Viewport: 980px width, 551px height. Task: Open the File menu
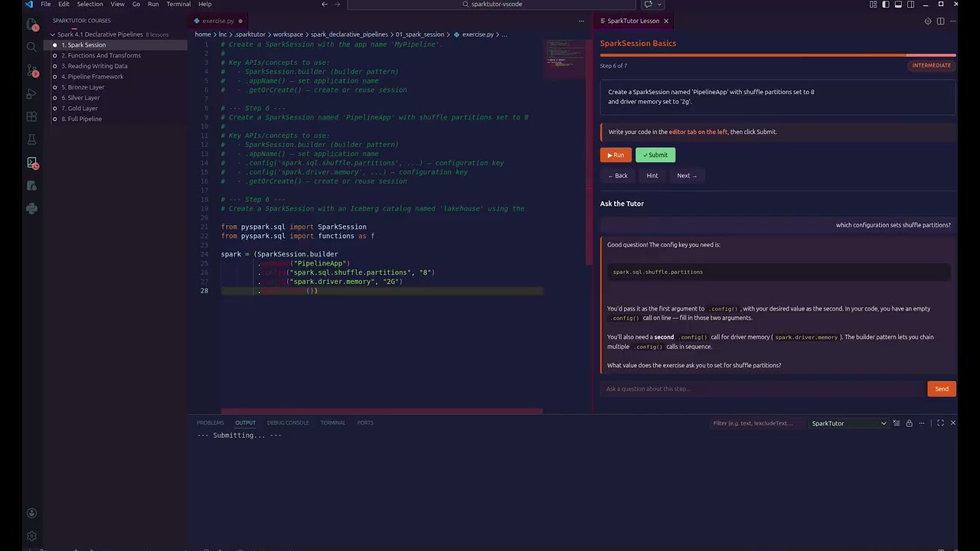(x=46, y=4)
